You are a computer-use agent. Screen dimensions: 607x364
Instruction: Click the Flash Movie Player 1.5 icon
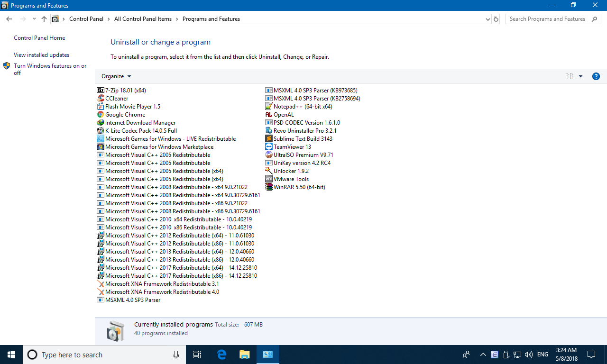coord(101,106)
